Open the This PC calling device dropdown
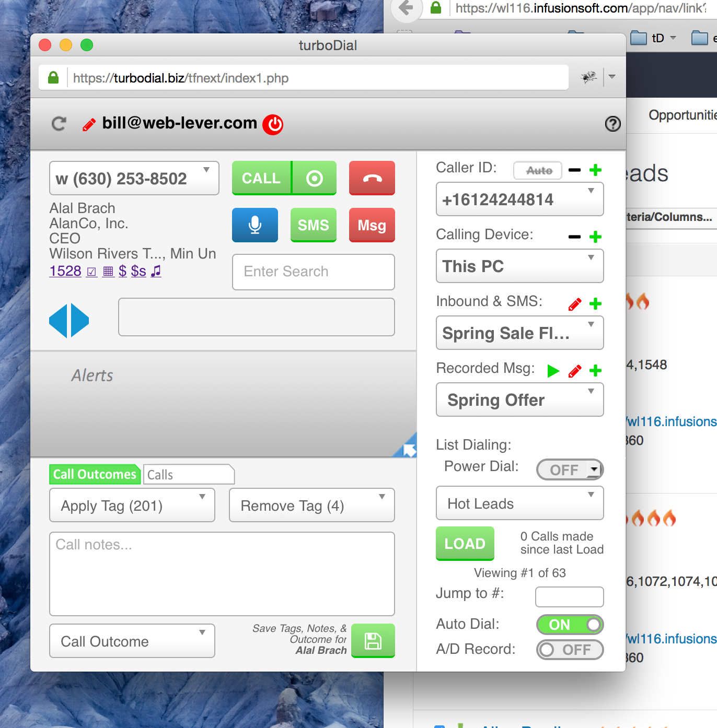This screenshot has width=717, height=728. pyautogui.click(x=520, y=266)
